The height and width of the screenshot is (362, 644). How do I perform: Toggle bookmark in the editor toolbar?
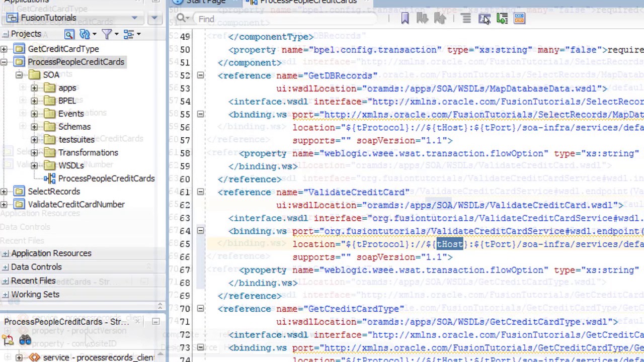(405, 19)
